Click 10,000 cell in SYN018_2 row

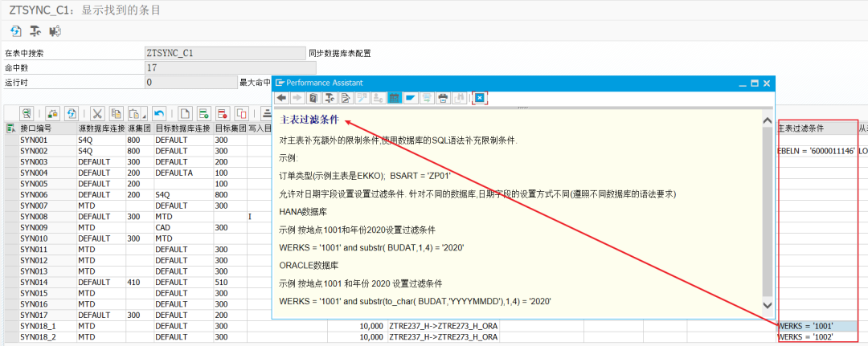point(358,336)
